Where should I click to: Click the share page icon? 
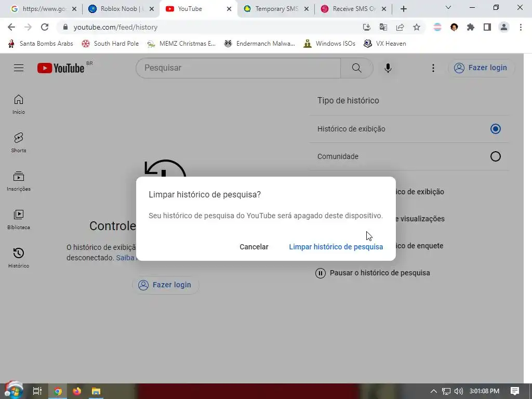click(400, 27)
